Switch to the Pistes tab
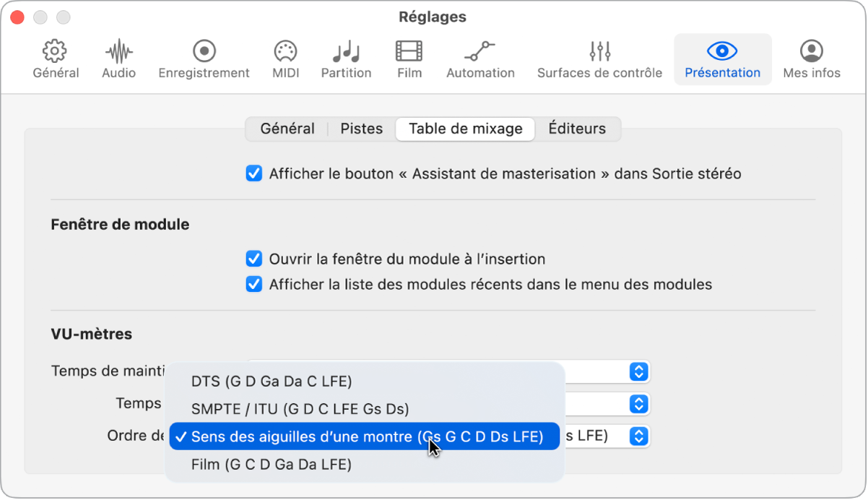Image resolution: width=868 pixels, height=500 pixels. [361, 129]
